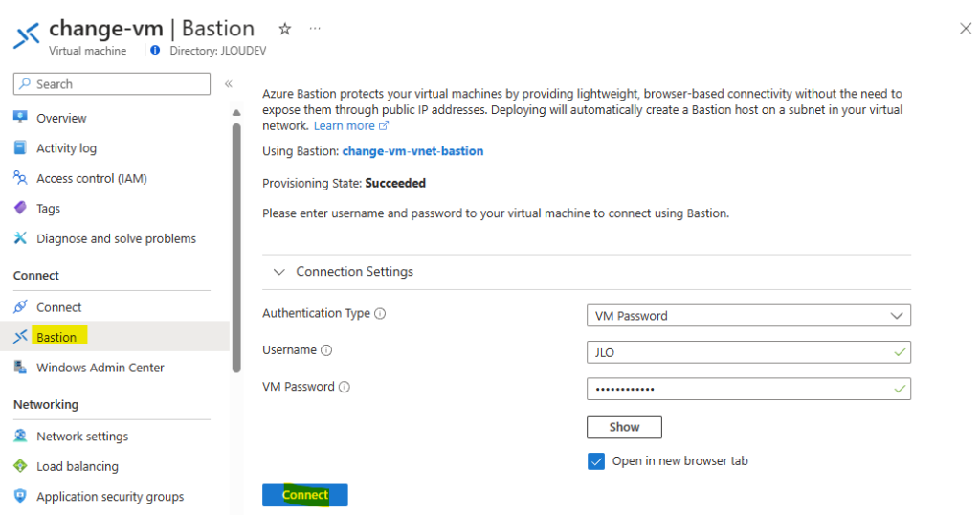Open Network settings
Viewport: 980px width, 515px height.
pyautogui.click(x=82, y=437)
